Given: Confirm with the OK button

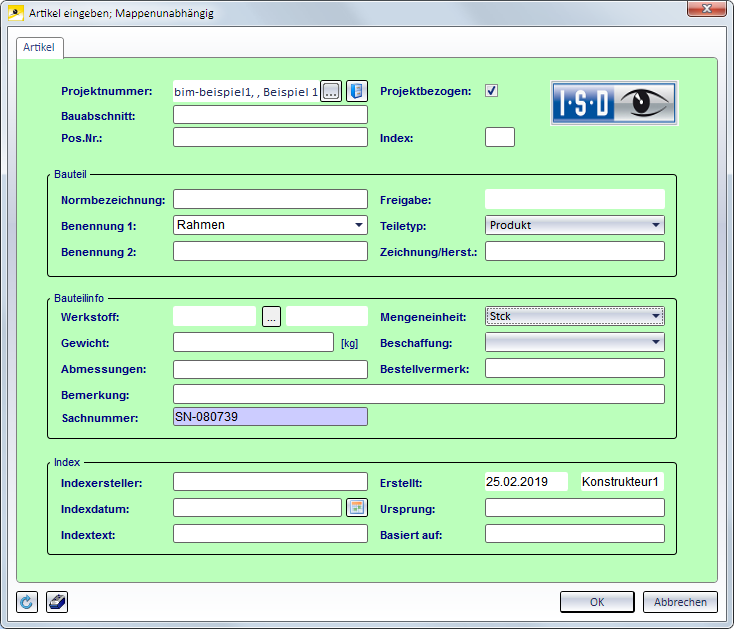Looking at the screenshot, I should pyautogui.click(x=597, y=602).
